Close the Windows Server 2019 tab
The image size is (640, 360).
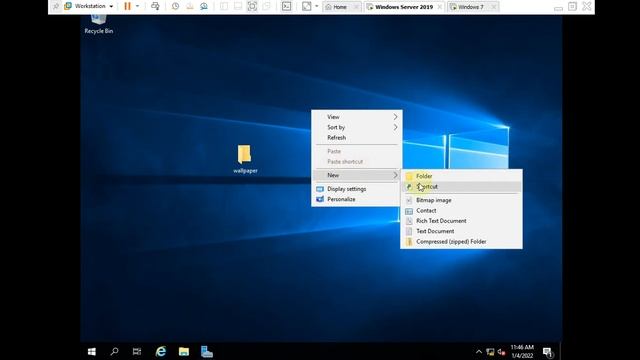[x=440, y=7]
